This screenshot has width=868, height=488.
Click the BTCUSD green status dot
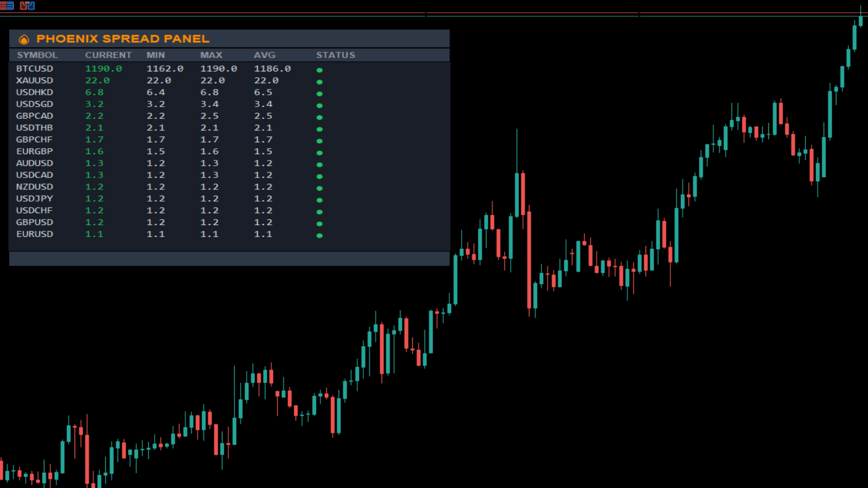pos(320,70)
